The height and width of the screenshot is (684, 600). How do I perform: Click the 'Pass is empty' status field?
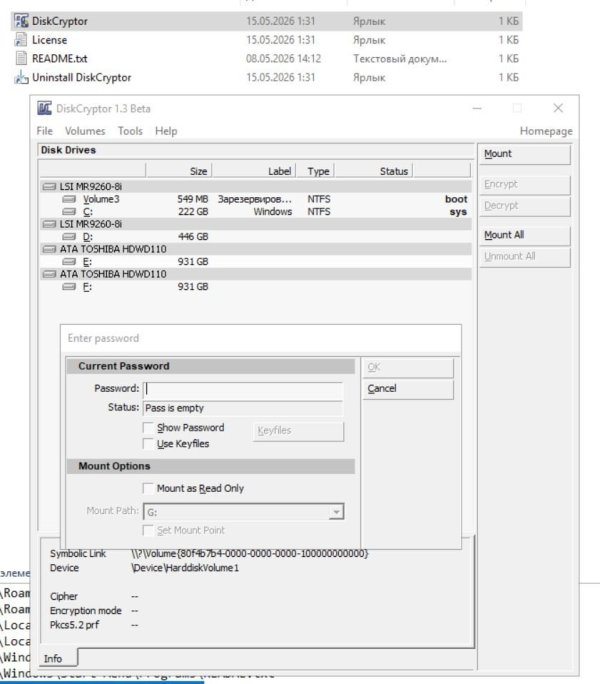click(243, 408)
